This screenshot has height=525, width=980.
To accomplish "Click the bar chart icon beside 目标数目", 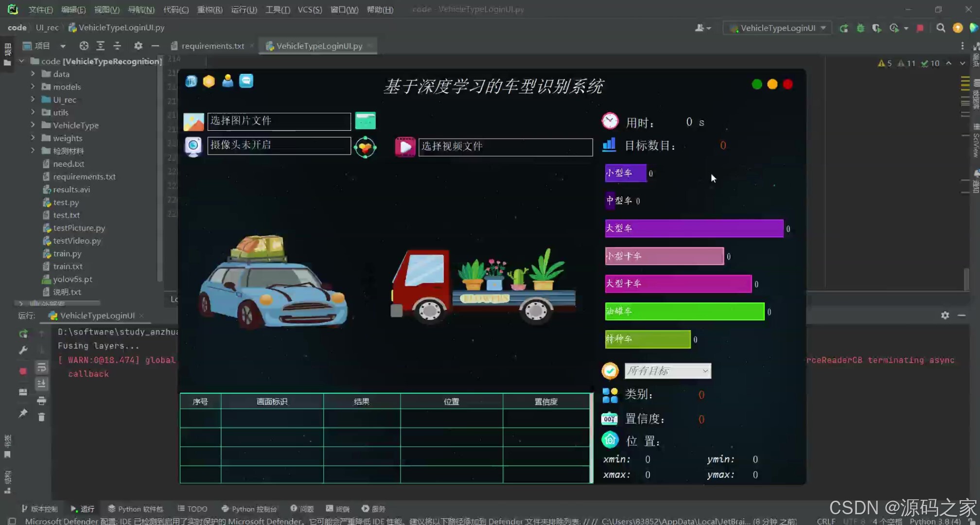I will coord(609,145).
